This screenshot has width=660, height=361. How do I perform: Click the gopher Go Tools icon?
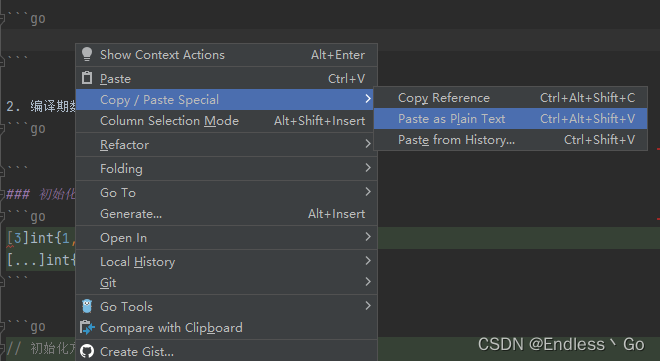[87, 306]
